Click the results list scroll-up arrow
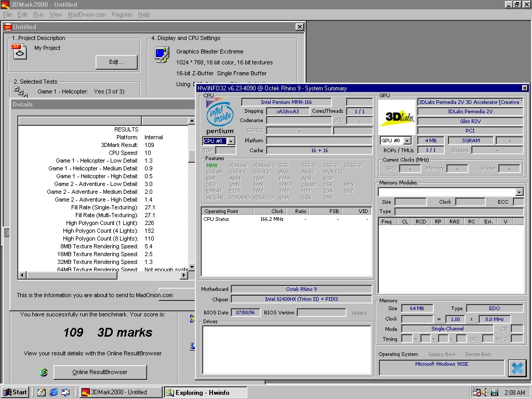Screen dimensions: 532x399 (192, 121)
